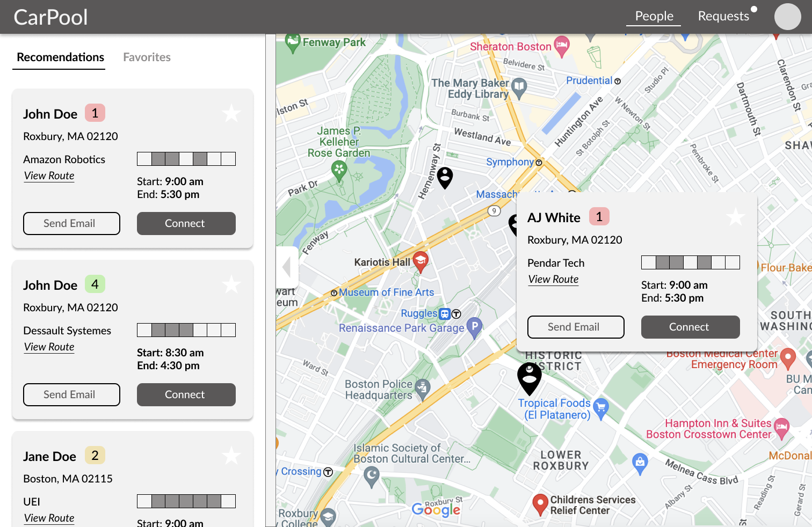Click the red 1 badge on John Doe
Screen dimensions: 812x527
tap(95, 113)
